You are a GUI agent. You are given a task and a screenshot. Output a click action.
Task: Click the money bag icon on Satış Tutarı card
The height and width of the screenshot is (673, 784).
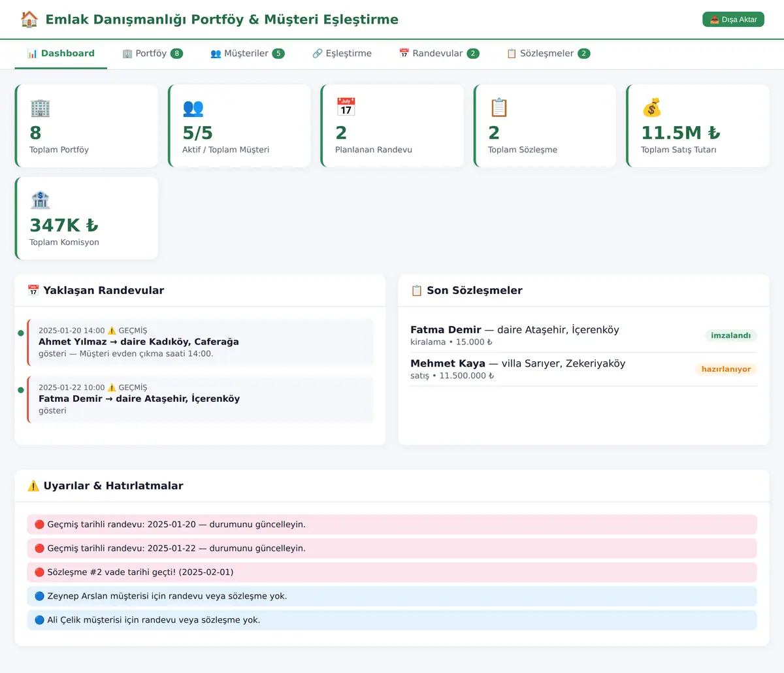(651, 108)
